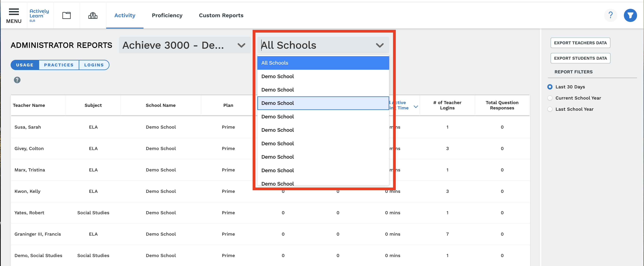644x266 pixels.
Task: Click teacher name Kwon, Kelly
Action: (x=27, y=191)
